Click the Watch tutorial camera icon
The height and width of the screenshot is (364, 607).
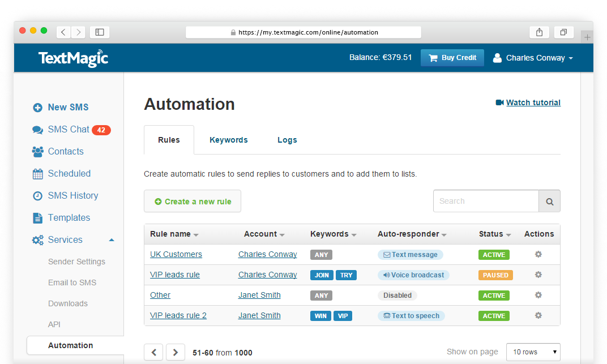click(x=499, y=102)
